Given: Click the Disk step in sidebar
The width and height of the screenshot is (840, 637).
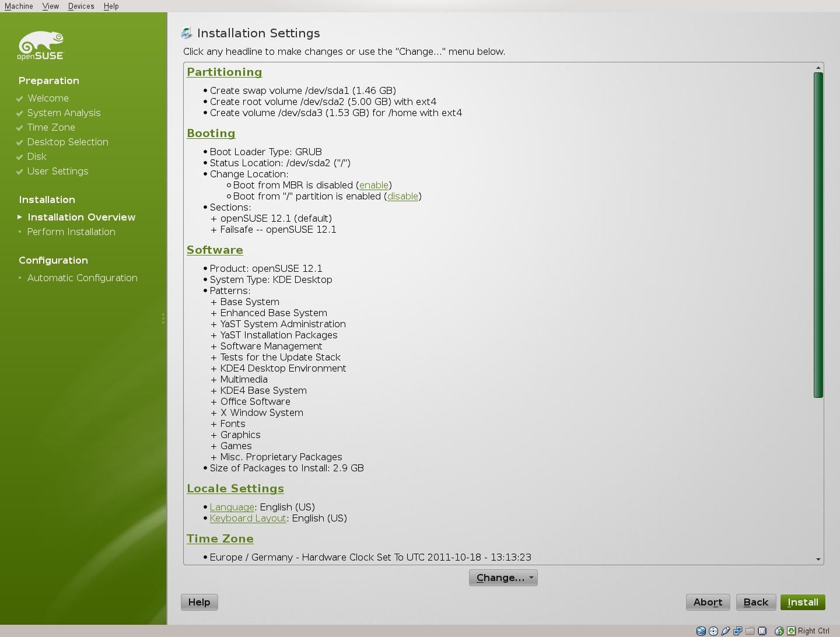Looking at the screenshot, I should click(37, 156).
